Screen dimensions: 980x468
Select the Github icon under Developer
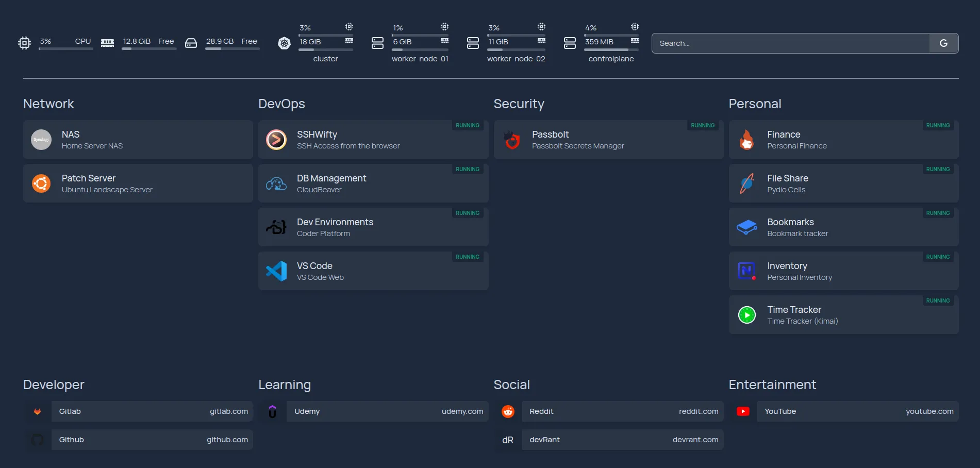(38, 440)
